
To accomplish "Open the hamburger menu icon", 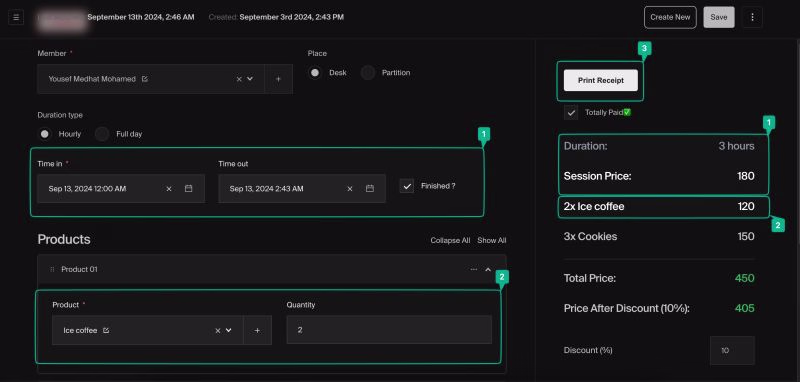I will pos(16,17).
